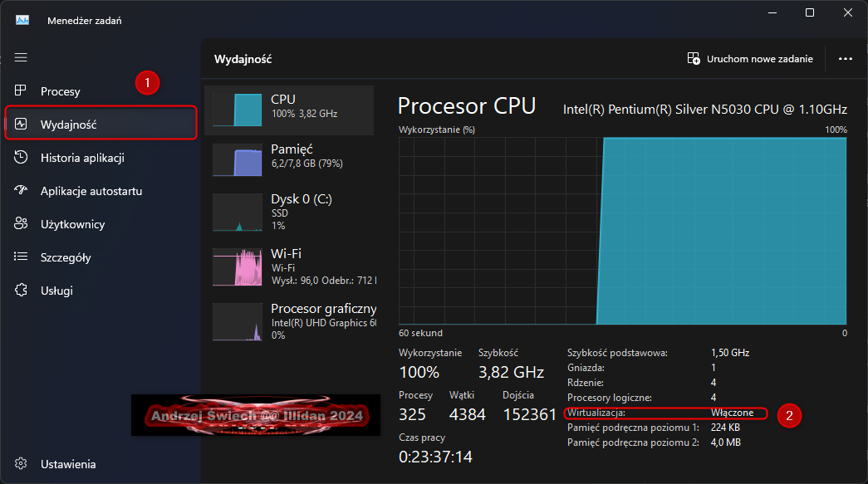Minimize the Menedżer zadań window

click(x=772, y=12)
